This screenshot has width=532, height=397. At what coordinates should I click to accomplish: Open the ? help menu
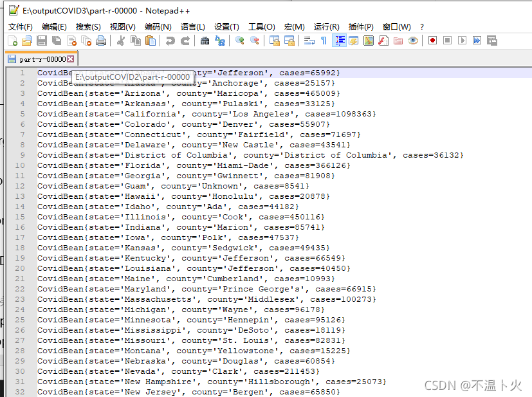tap(422, 27)
